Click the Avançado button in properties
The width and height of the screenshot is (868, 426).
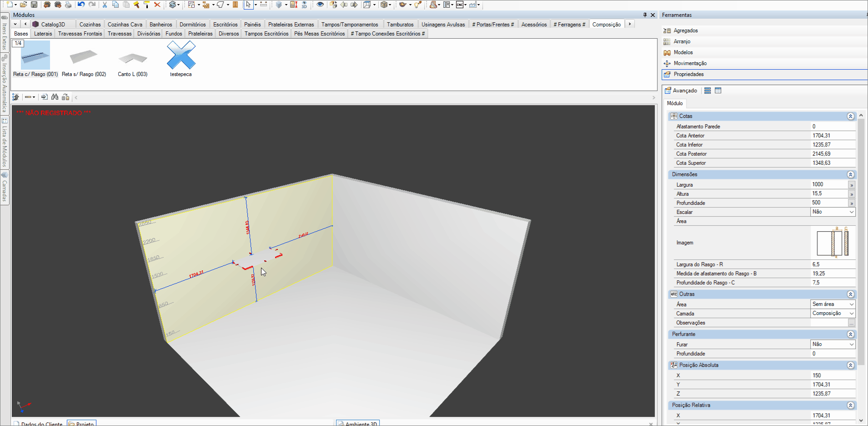coord(681,91)
